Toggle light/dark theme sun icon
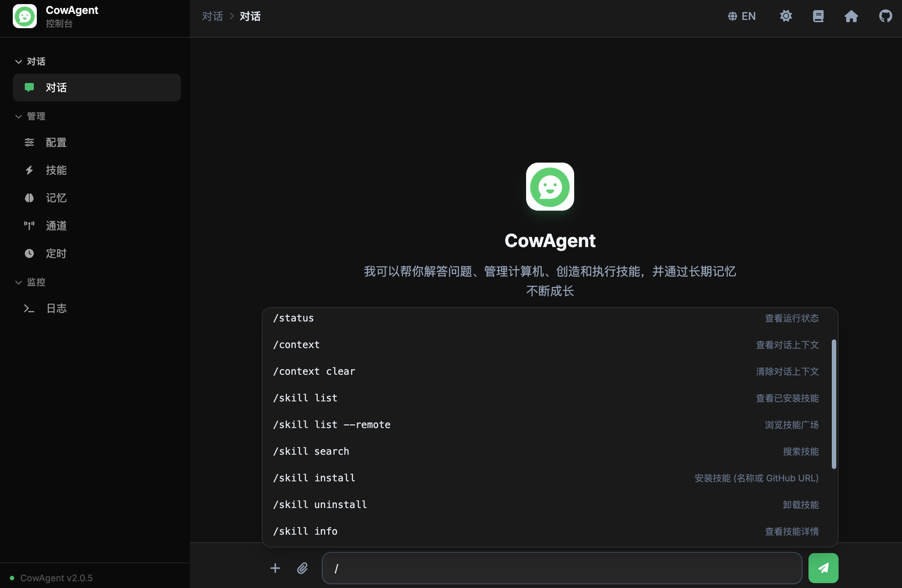902x588 pixels. click(x=786, y=16)
